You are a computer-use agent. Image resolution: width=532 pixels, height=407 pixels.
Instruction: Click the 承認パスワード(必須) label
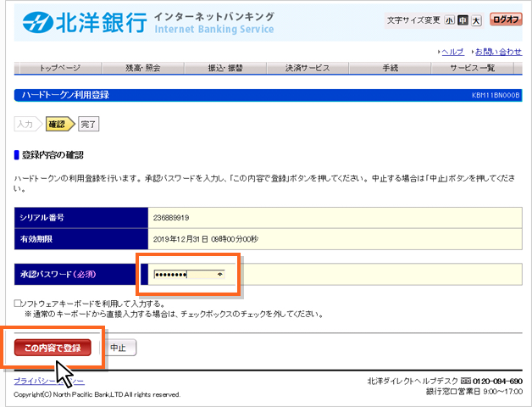[x=58, y=274]
